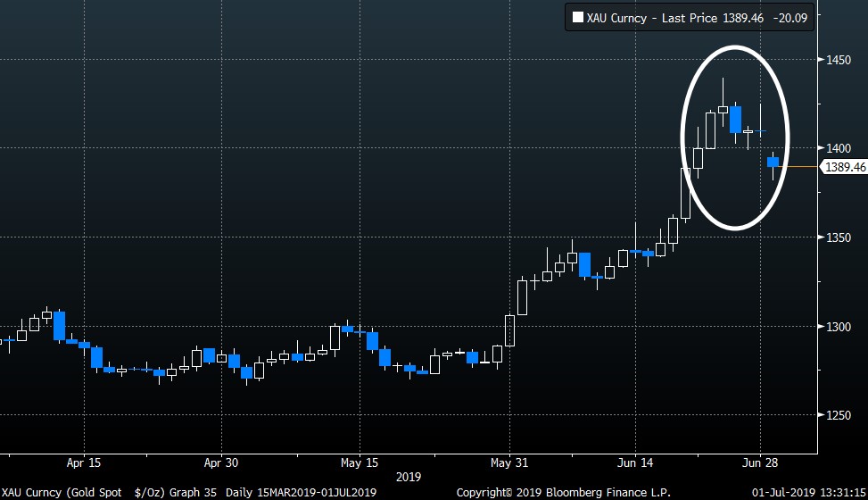Click the Jun 14 date label
Viewport: 868px width, 500px height.
tap(635, 462)
